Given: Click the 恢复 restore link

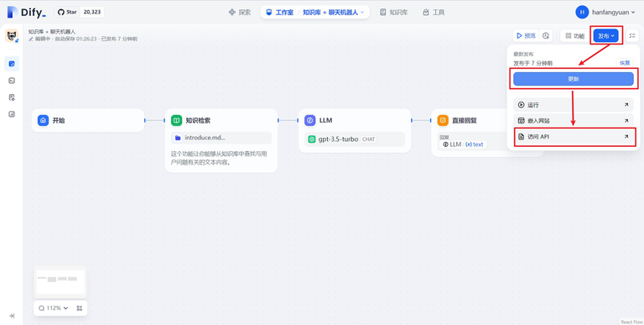Looking at the screenshot, I should click(x=624, y=63).
